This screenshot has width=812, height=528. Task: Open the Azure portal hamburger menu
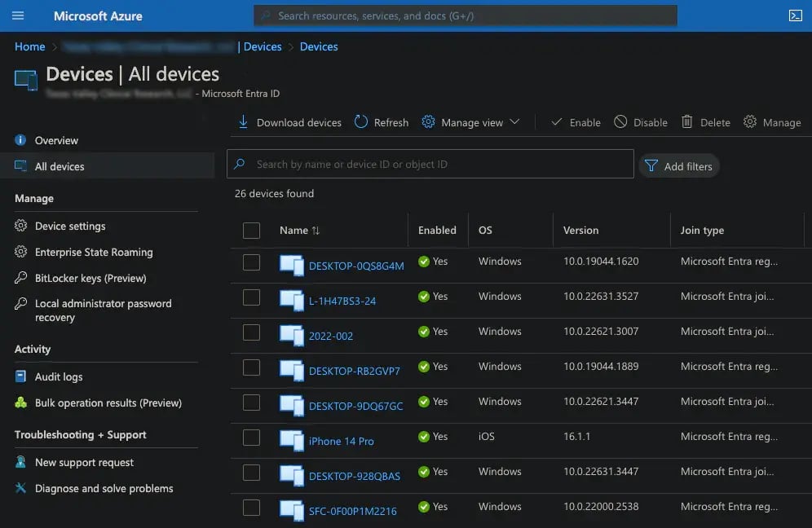tap(18, 15)
